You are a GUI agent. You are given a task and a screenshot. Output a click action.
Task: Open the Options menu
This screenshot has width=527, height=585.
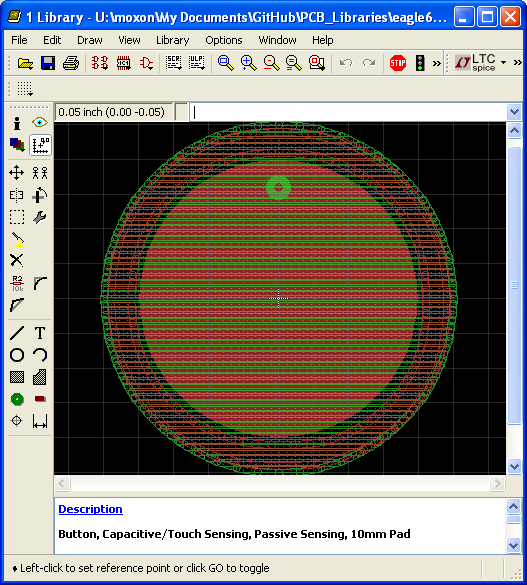[x=224, y=40]
